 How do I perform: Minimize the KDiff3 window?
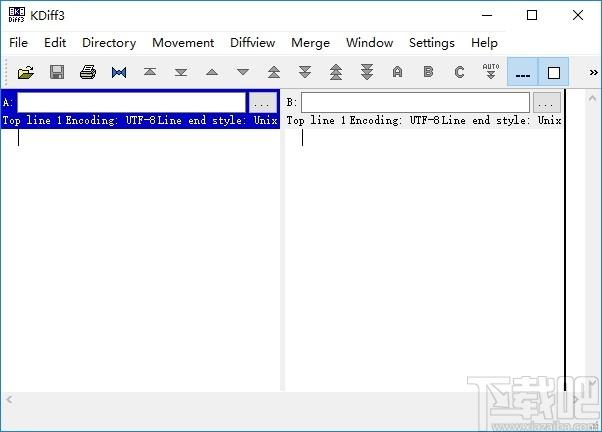487,15
